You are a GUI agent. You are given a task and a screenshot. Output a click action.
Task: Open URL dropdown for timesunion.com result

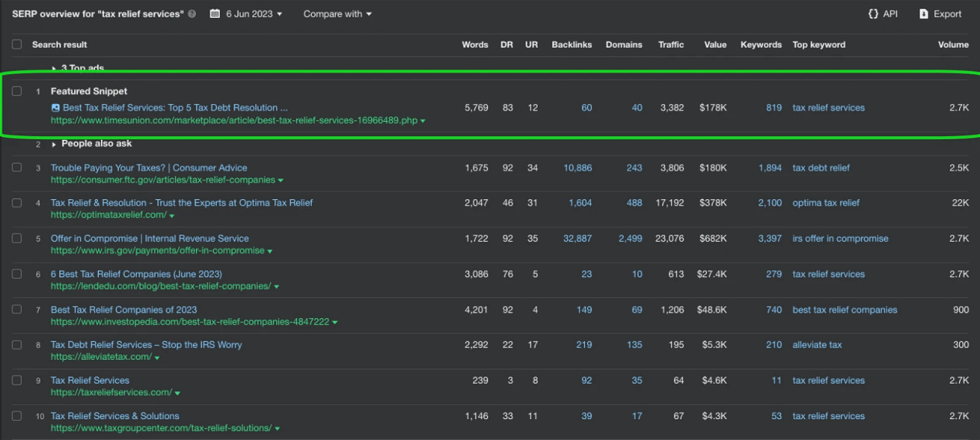click(x=423, y=121)
